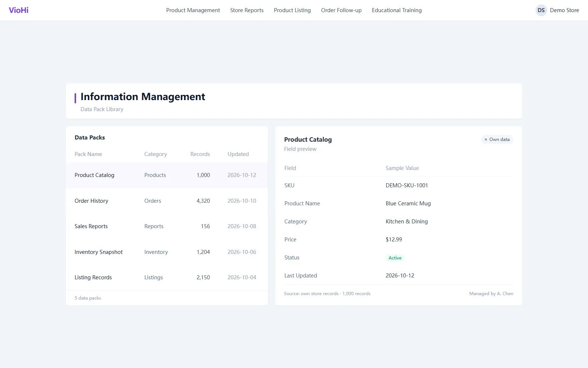
Task: Open the VioHi logo home link
Action: point(19,10)
